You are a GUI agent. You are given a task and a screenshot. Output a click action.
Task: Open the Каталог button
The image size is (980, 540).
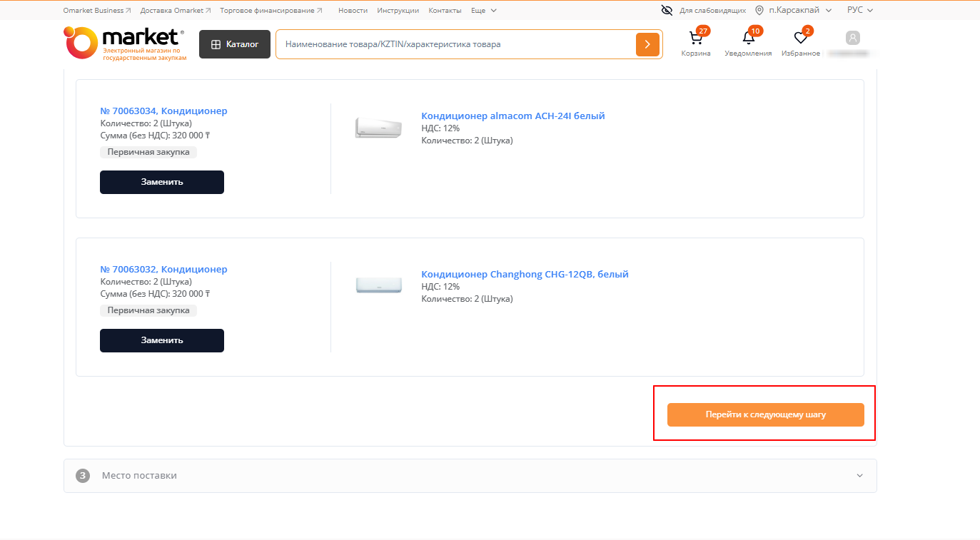[235, 44]
